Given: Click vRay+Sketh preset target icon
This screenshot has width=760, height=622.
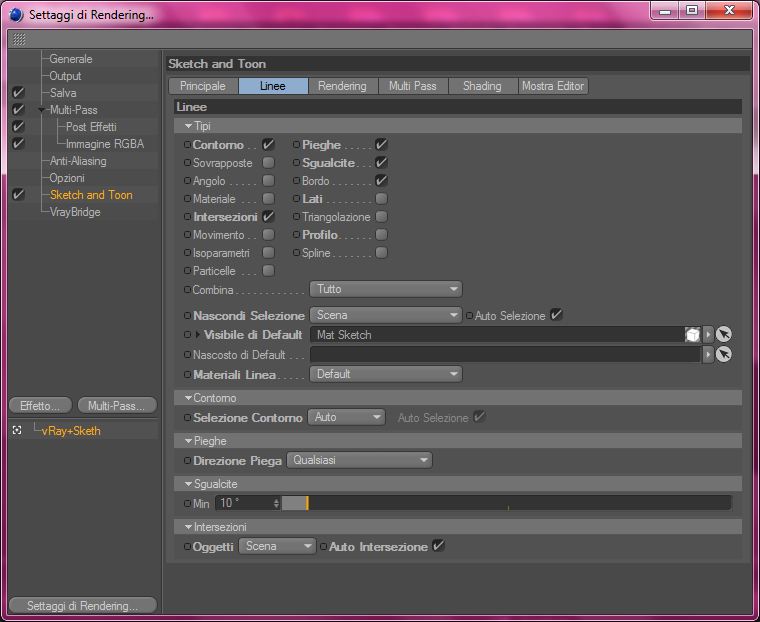Looking at the screenshot, I should click(17, 431).
